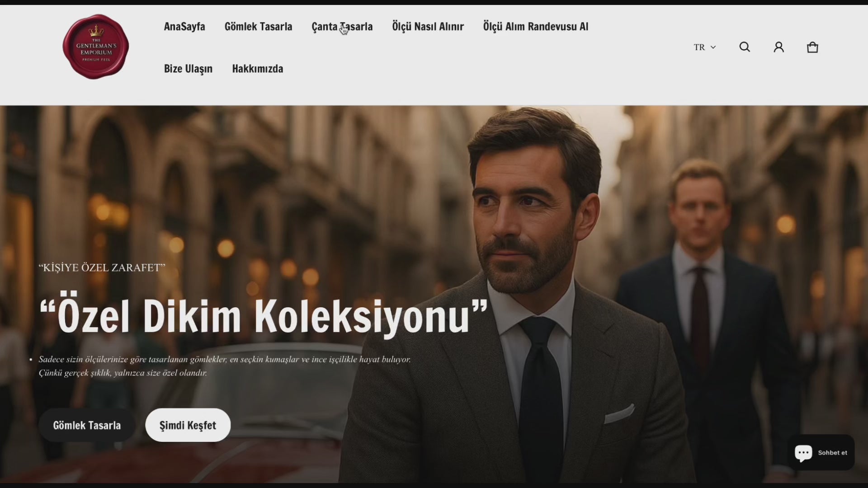Open Bize Ulaşın contact page
Screen dimensions: 868x488
[x=188, y=69]
